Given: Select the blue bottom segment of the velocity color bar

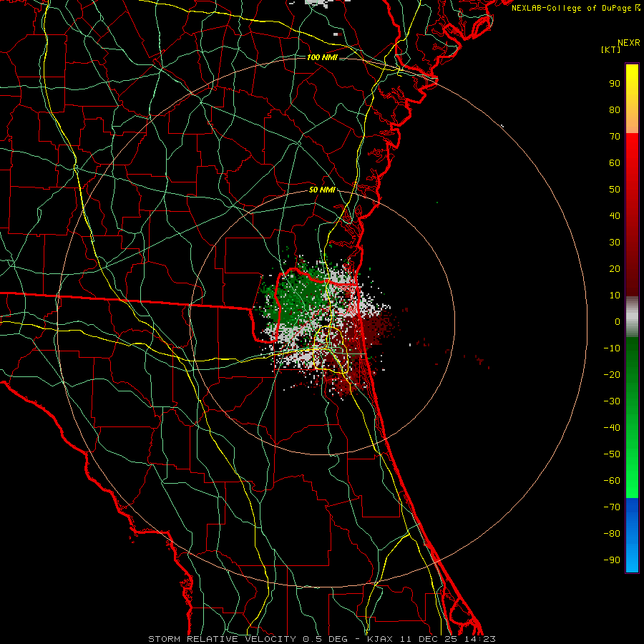Looking at the screenshot, I should click(x=632, y=535).
